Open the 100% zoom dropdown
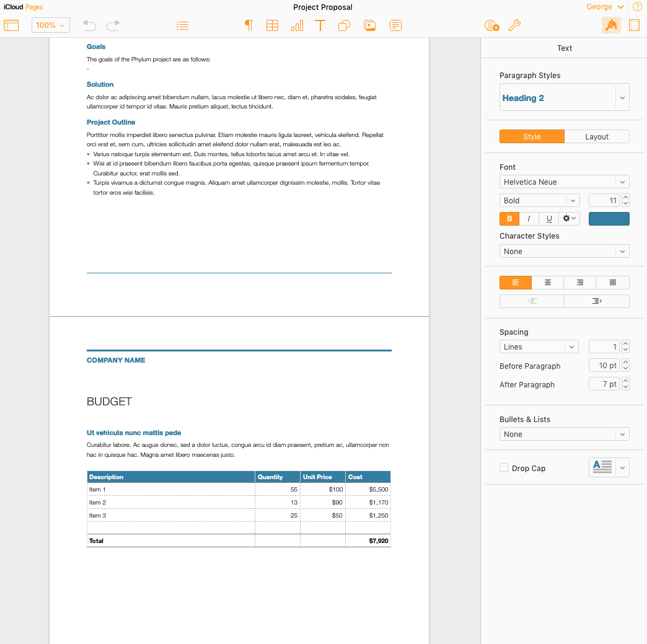This screenshot has width=647, height=644. 51,25
